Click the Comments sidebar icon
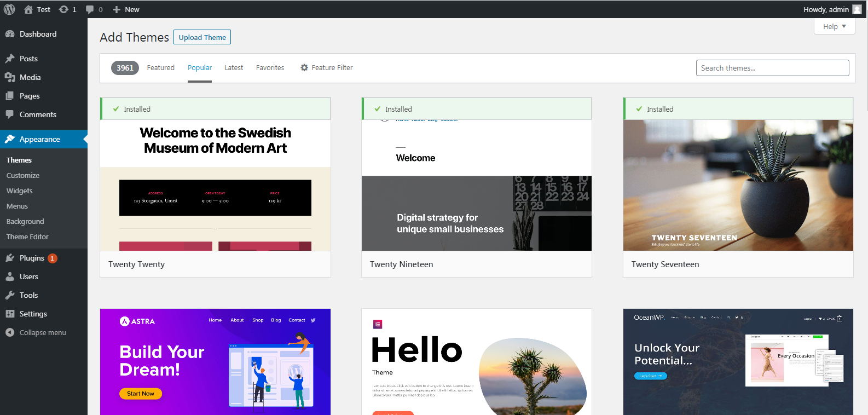 point(10,114)
